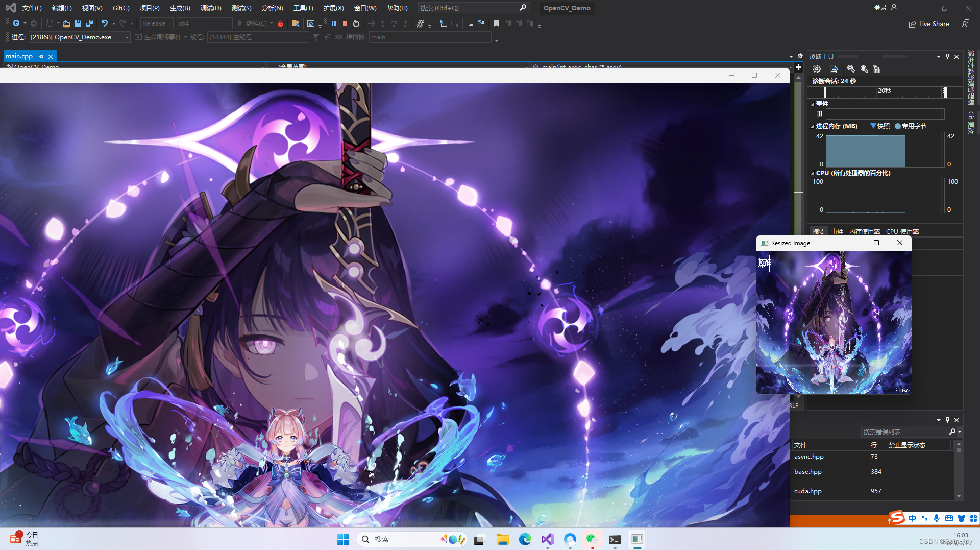Viewport: 980px width, 550px height.
Task: Click the error list vertical scrollbar down arrow
Action: (959, 496)
